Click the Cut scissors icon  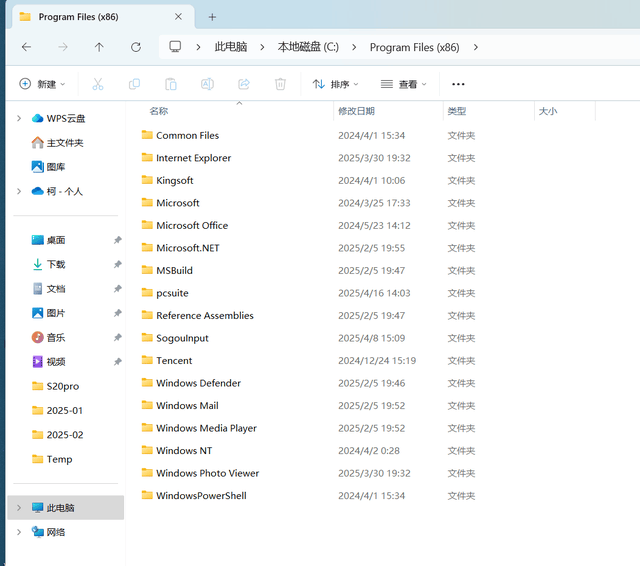[x=98, y=84]
